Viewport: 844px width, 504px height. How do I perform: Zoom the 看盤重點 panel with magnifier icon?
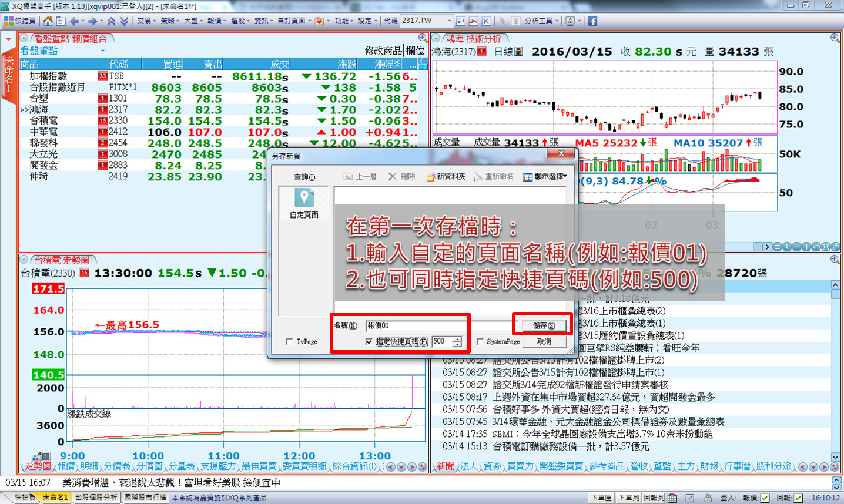tap(423, 38)
